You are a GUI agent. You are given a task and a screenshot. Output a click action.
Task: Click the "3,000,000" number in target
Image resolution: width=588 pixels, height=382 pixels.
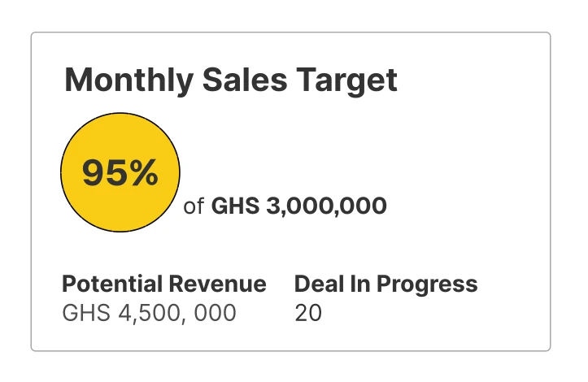point(326,206)
